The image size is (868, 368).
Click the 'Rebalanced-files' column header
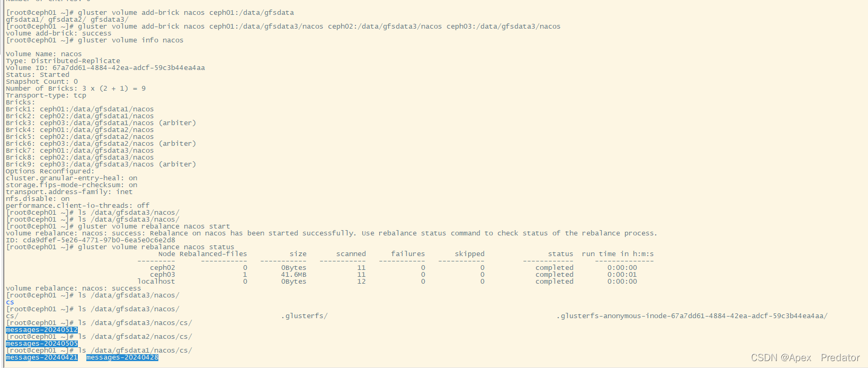213,254
